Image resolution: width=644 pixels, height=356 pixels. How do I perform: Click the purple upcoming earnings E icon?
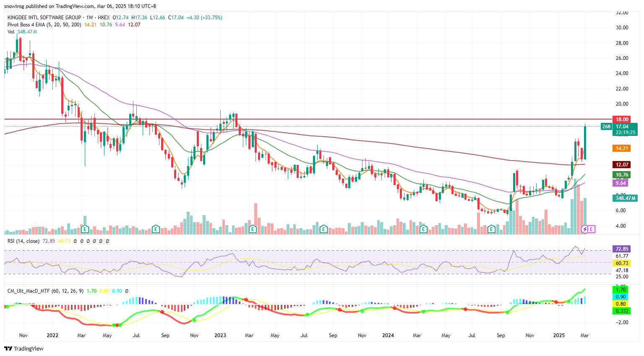click(592, 229)
